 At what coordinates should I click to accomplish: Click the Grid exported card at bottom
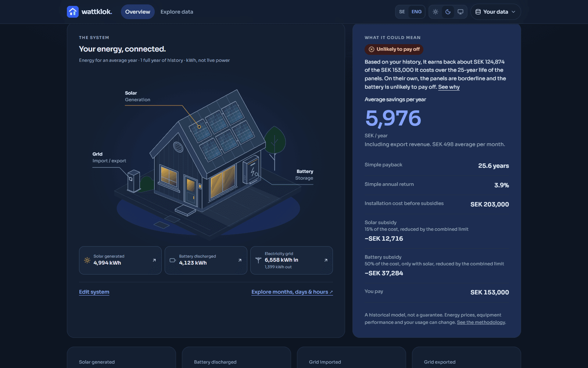coord(466,358)
